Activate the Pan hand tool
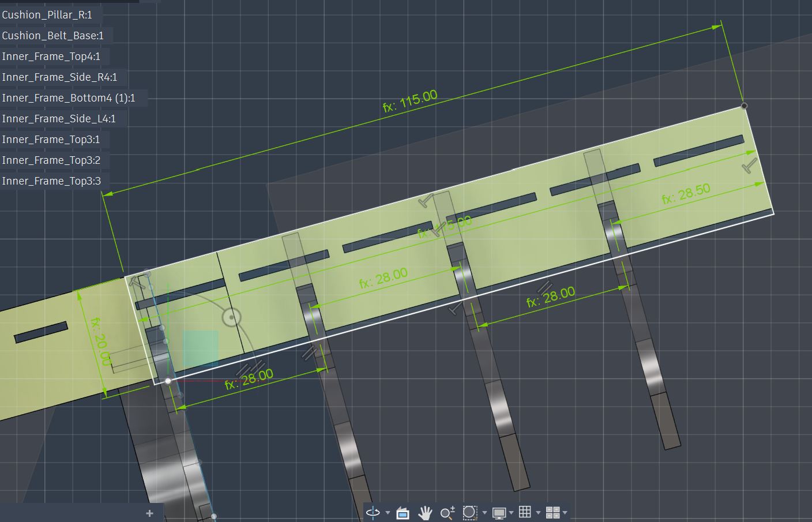The height and width of the screenshot is (522, 812). tap(425, 512)
